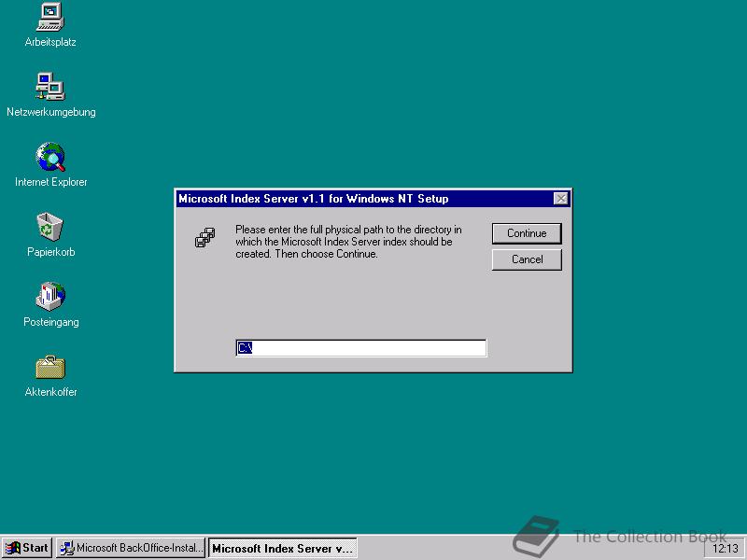Click the Index Server setup dialog icon

[x=204, y=237]
